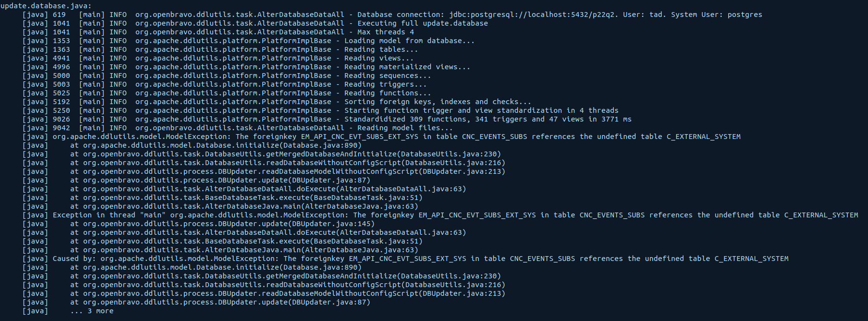
Task: Click the 619 timestamp on first log line
Action: (59, 15)
